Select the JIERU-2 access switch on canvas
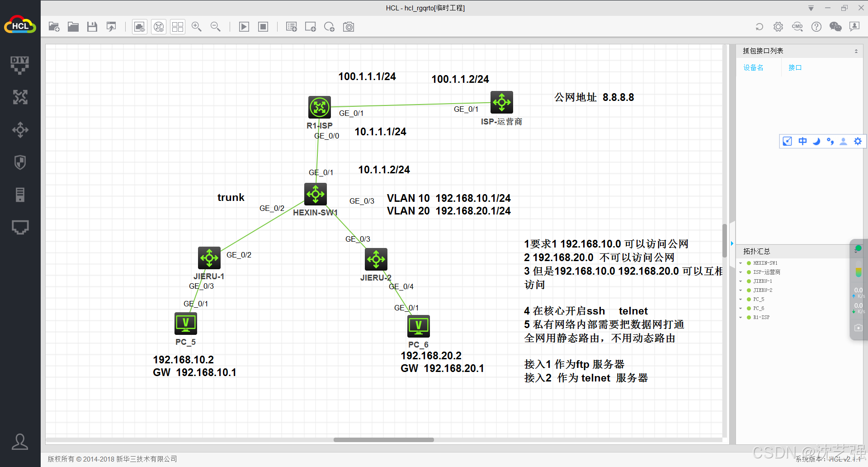868x467 pixels. pos(376,259)
